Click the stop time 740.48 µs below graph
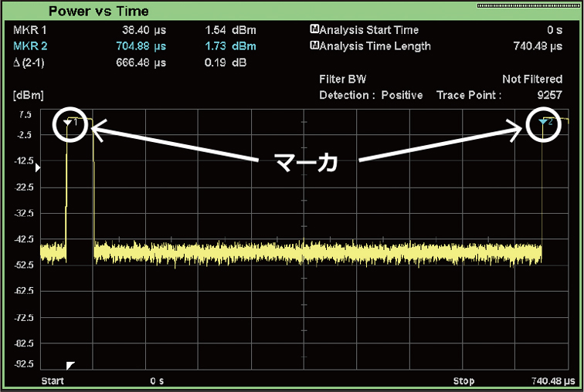 553,381
